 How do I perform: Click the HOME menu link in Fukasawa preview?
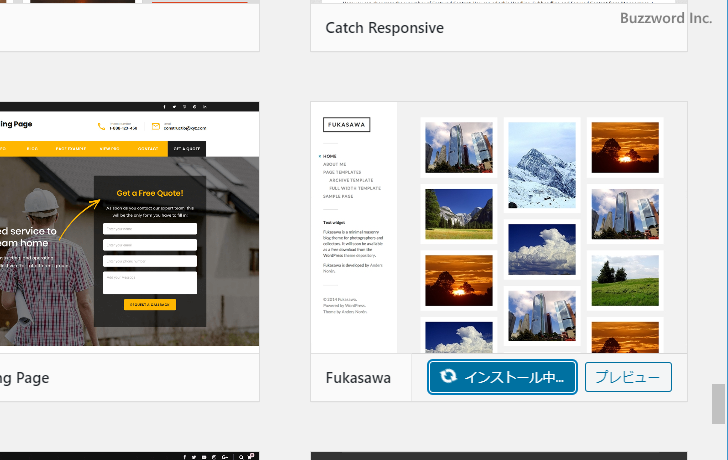pyautogui.click(x=330, y=156)
